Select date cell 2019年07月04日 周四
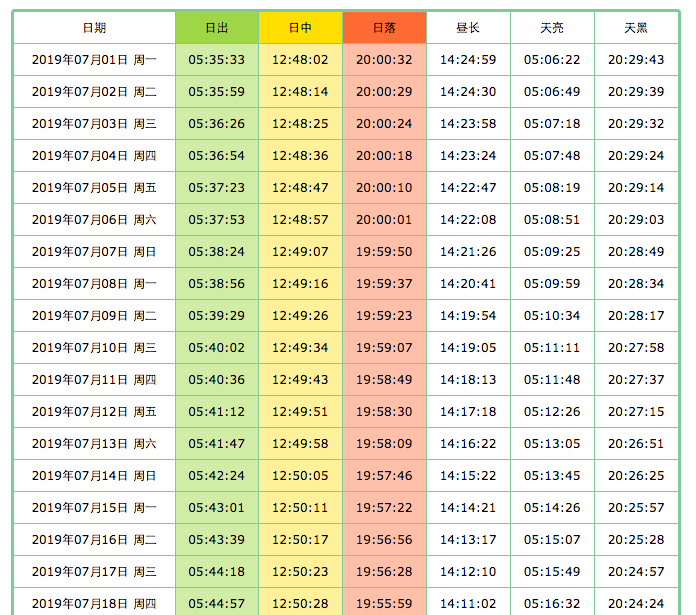 94,156
